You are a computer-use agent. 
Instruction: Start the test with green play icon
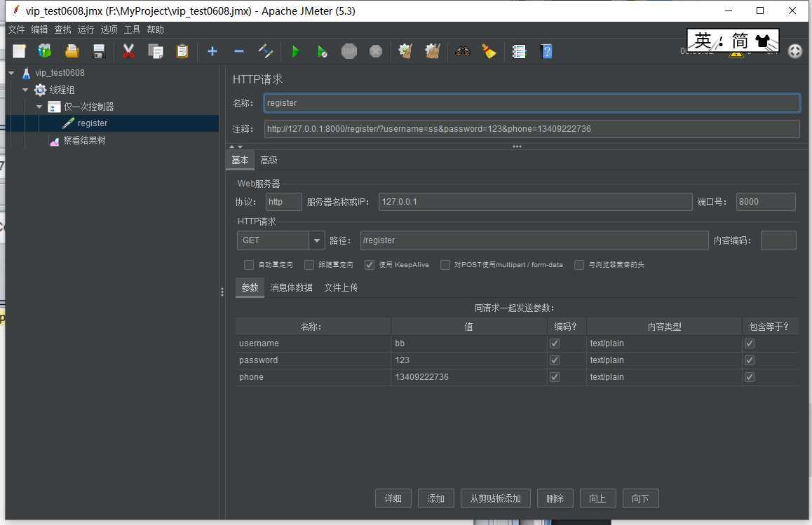click(x=296, y=51)
